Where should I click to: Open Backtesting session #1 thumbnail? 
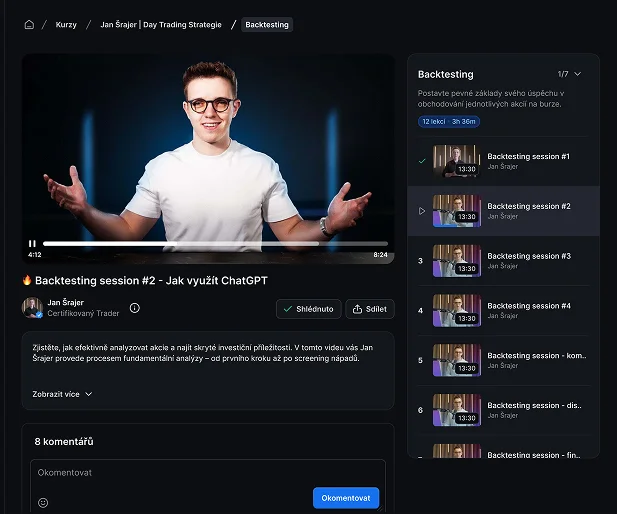(x=457, y=161)
